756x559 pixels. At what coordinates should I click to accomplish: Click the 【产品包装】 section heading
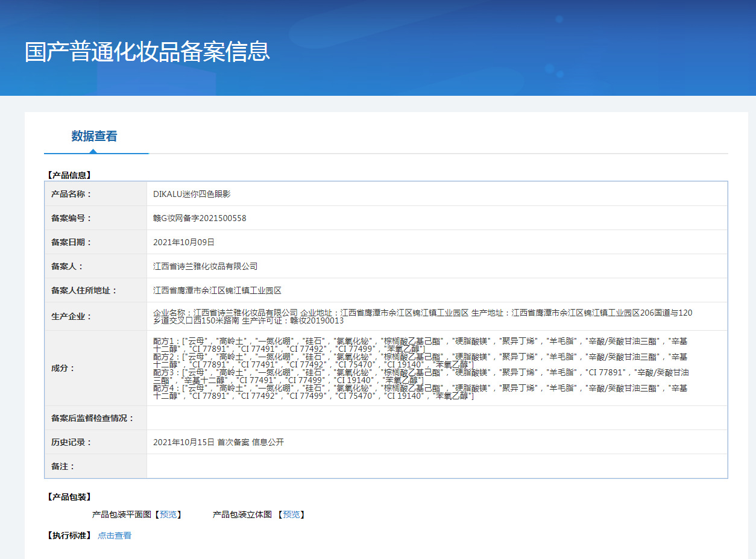tap(69, 497)
